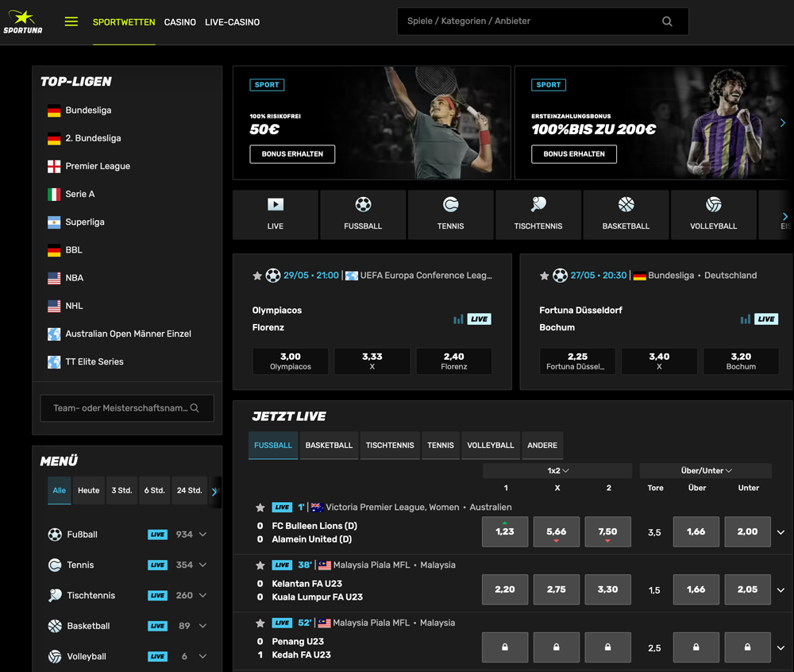794x672 pixels.
Task: Expand the Fußball menu section
Action: click(203, 535)
